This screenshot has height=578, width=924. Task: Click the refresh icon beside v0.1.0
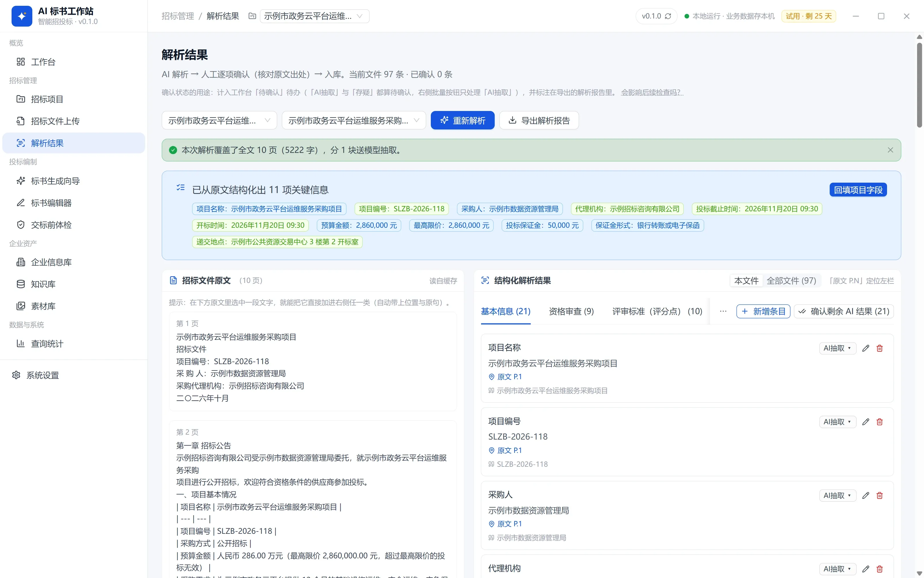coord(668,16)
